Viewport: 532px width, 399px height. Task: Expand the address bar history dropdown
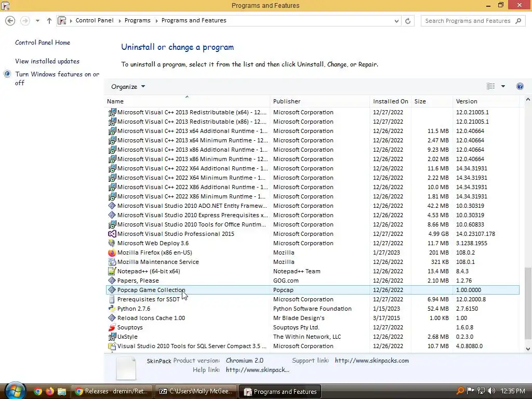click(x=396, y=21)
